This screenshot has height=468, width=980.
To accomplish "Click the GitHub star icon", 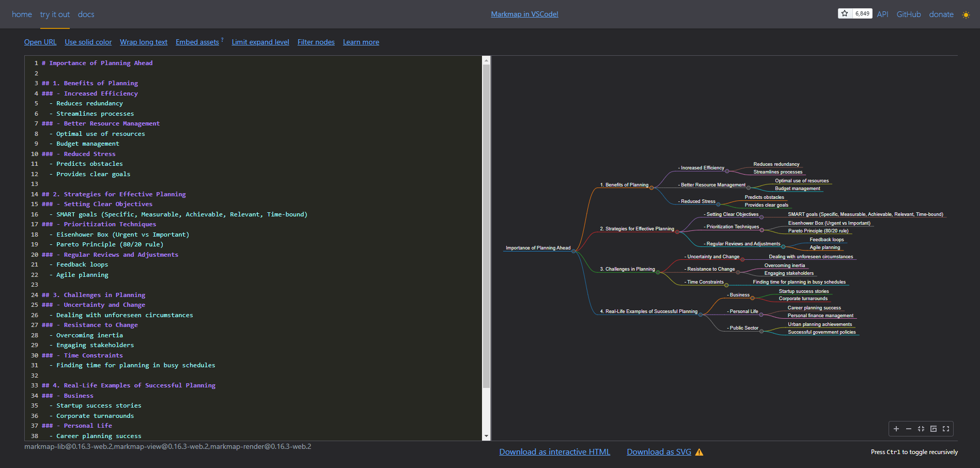I will [x=846, y=13].
